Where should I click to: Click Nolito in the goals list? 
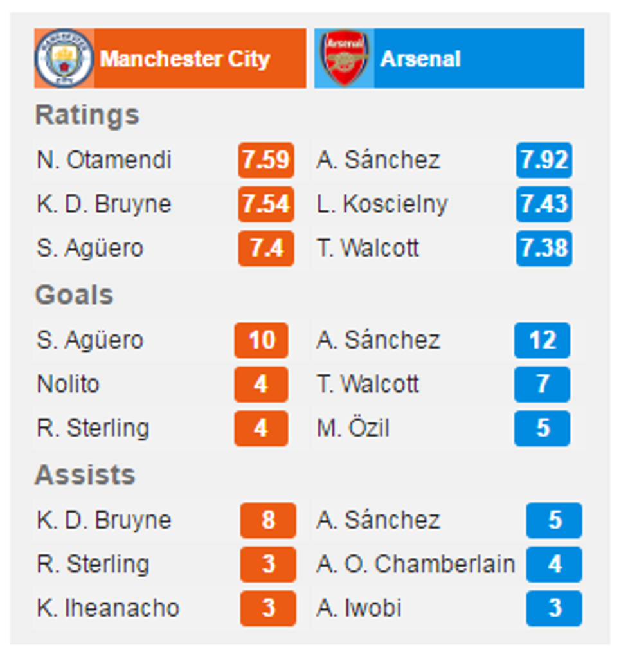pyautogui.click(x=68, y=385)
